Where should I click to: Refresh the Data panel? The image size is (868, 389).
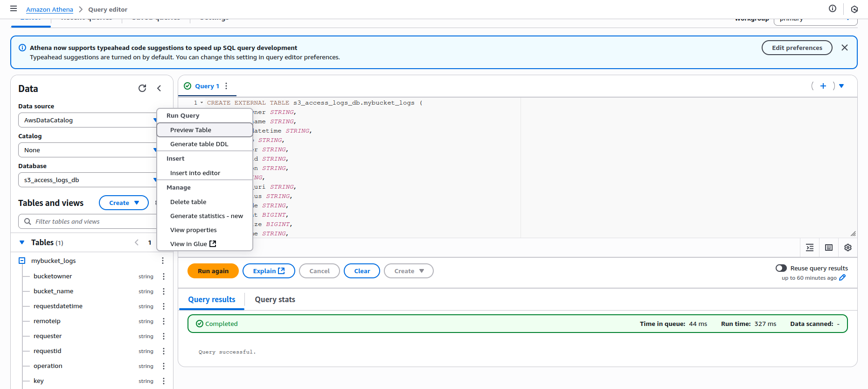click(x=142, y=88)
